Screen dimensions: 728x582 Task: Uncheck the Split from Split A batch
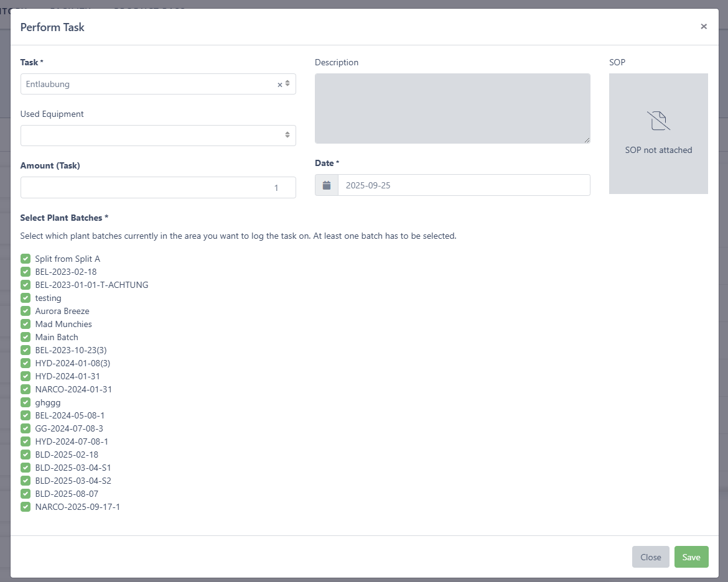(26, 259)
